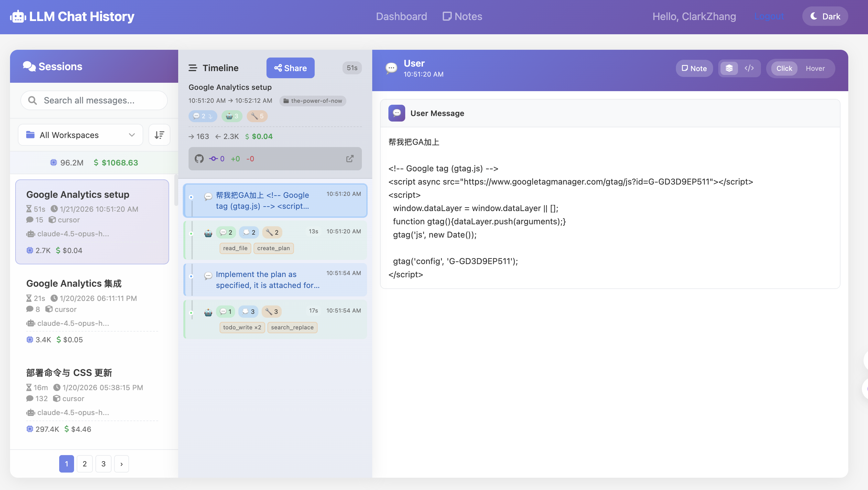Select Hover interaction mode
This screenshot has height=490, width=868.
[x=815, y=69]
